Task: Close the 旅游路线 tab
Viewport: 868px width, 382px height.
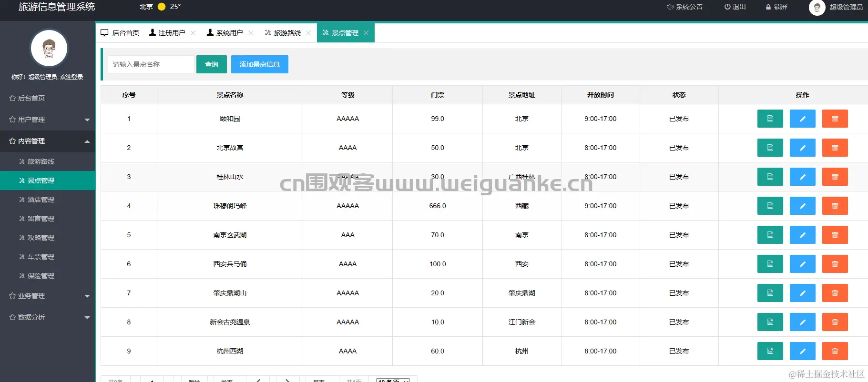Action: click(x=308, y=33)
